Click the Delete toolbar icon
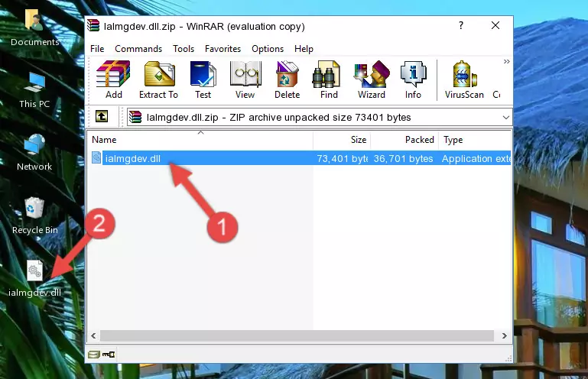588x379 pixels. click(x=288, y=79)
